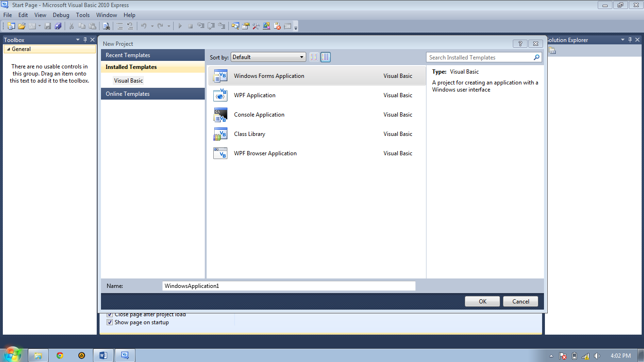Image resolution: width=644 pixels, height=362 pixels.
Task: Click the Toolbox panel auto-hide pin
Action: (85, 40)
